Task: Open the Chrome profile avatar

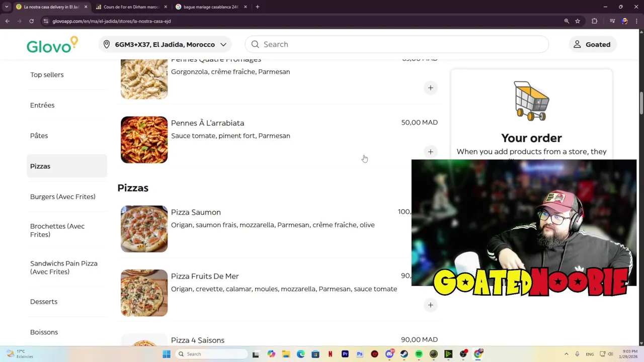Action: [624, 21]
